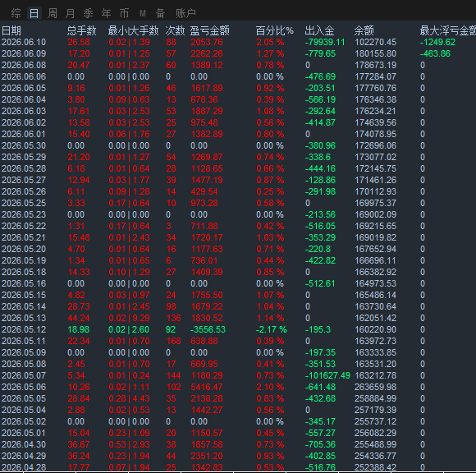This screenshot has height=473, width=476.
Task: Click the withdrawal value -779.65
Action: pos(320,53)
